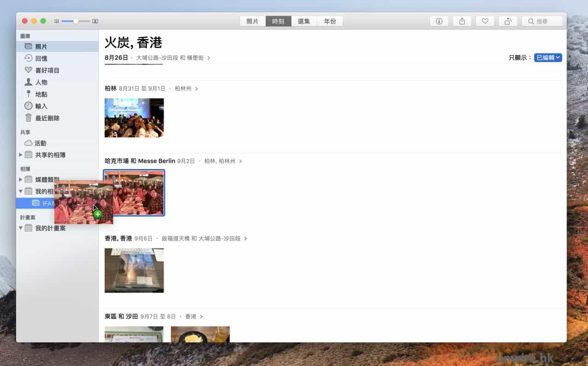The height and width of the screenshot is (366, 588).
Task: Click the Info (i) toolbar button
Action: 439,21
